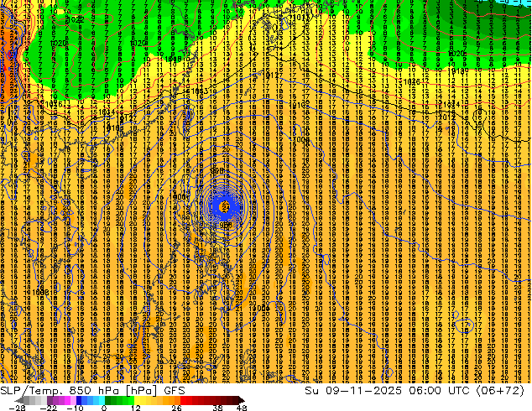Pick the cyan segment of the temperature legend
This screenshot has height=411, width=532.
click(102, 400)
